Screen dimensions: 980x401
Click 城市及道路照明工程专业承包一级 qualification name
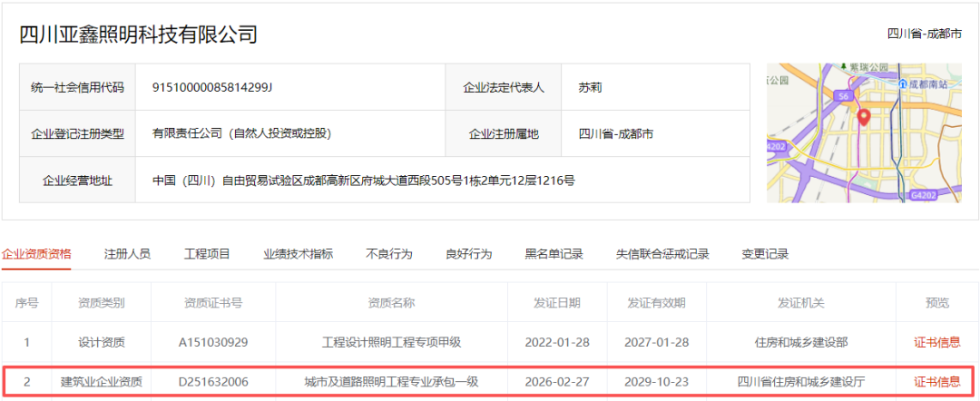(x=391, y=382)
